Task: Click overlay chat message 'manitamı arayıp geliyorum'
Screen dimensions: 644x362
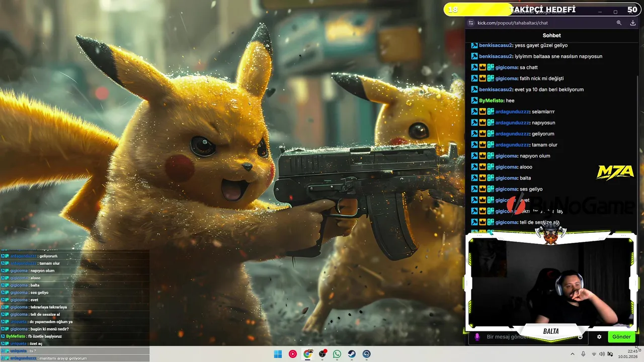Action: coord(63,358)
